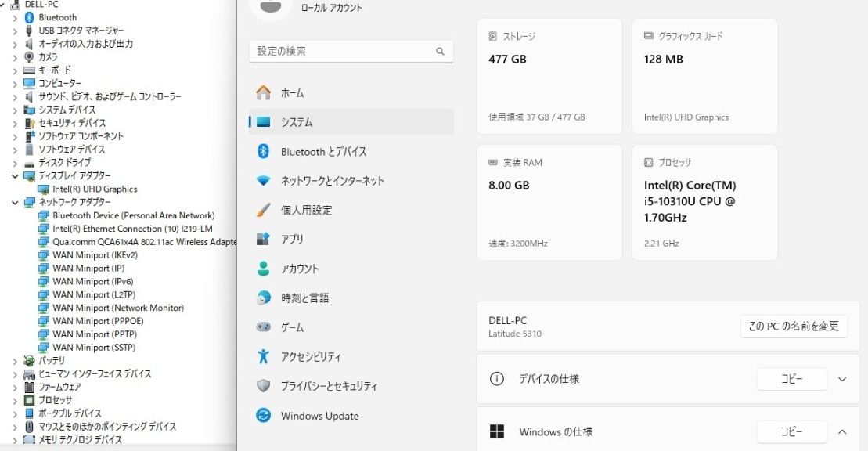Click the network Wi-Fi icon in settings sidebar
This screenshot has width=868, height=451.
tap(264, 181)
